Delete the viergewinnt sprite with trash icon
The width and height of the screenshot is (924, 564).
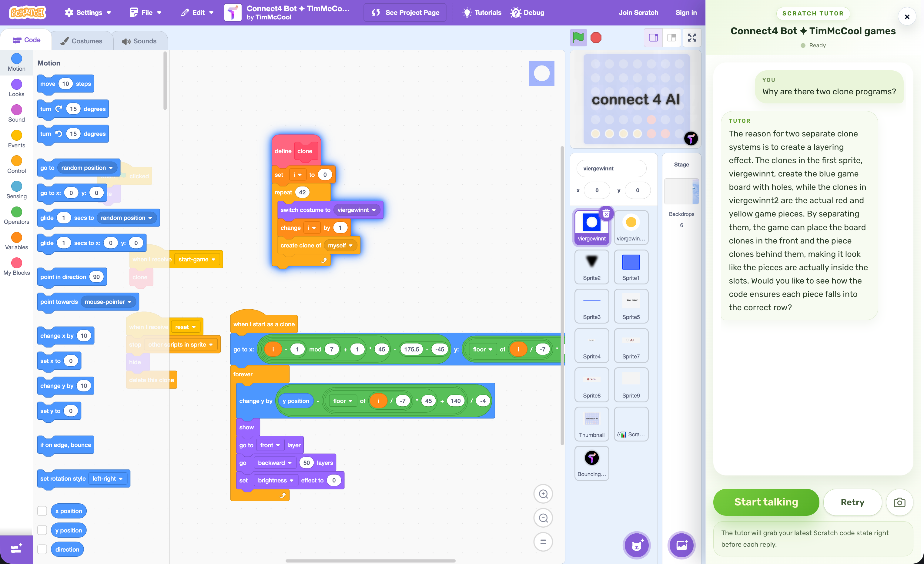[606, 214]
